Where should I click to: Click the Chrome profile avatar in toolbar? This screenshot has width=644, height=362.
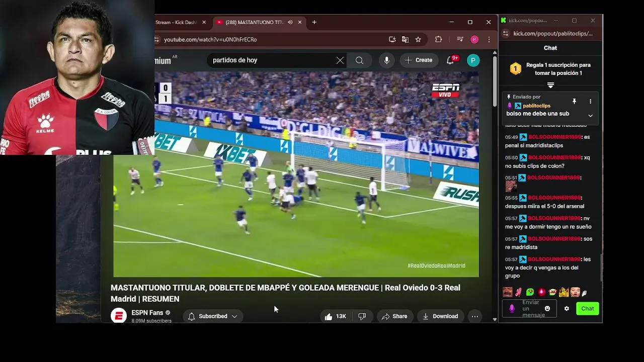[474, 39]
